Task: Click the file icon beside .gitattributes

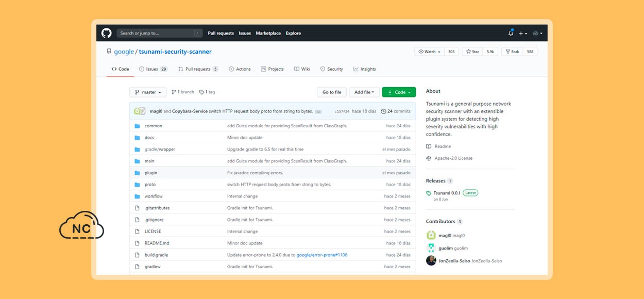Action: (x=138, y=208)
